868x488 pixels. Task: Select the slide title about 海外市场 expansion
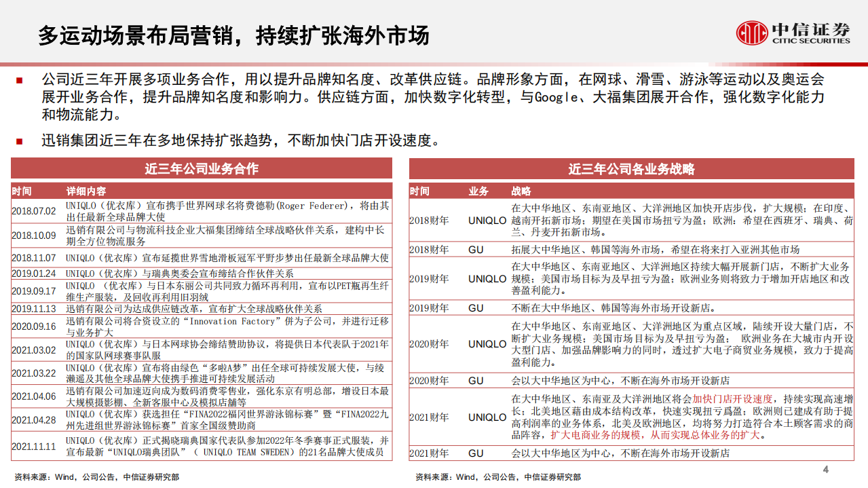(234, 36)
